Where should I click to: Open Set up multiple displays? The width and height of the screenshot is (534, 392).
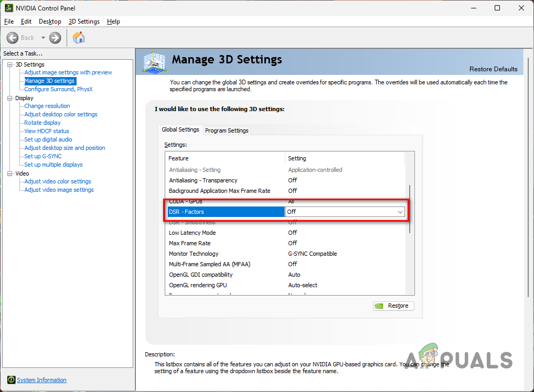pos(54,165)
